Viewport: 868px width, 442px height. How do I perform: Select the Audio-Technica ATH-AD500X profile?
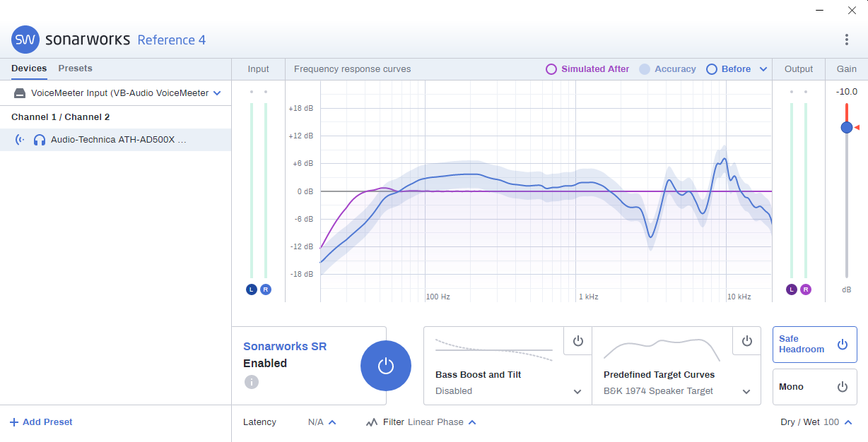point(115,140)
